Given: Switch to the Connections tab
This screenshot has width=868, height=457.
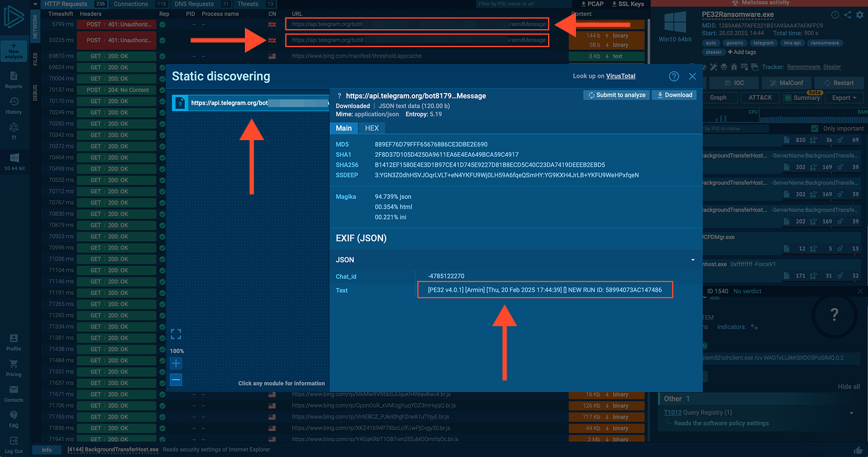Looking at the screenshot, I should tap(130, 4).
